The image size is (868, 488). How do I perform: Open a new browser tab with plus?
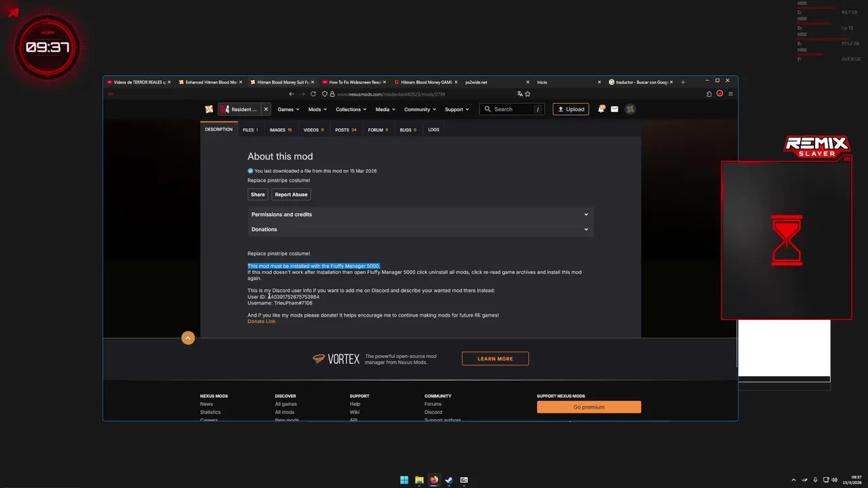683,82
